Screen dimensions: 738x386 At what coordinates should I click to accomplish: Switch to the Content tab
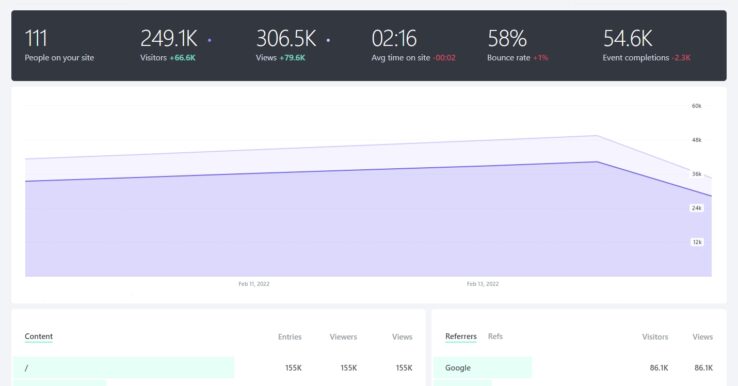click(39, 337)
